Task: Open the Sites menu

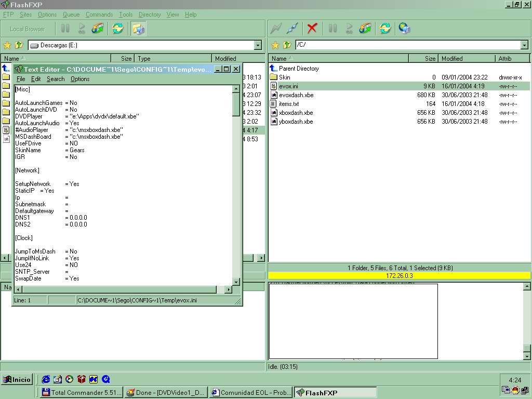Action: (x=25, y=15)
